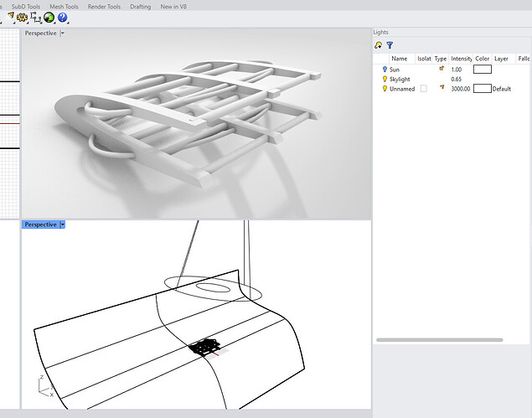Switch to the Mesh Tools tab
The image size is (532, 418).
[x=64, y=7]
